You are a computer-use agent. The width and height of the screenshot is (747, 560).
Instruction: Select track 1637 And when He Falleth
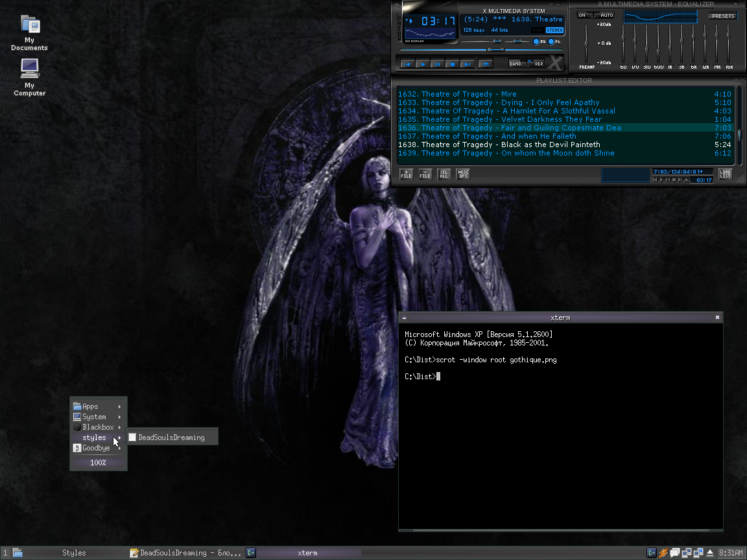click(x=565, y=136)
